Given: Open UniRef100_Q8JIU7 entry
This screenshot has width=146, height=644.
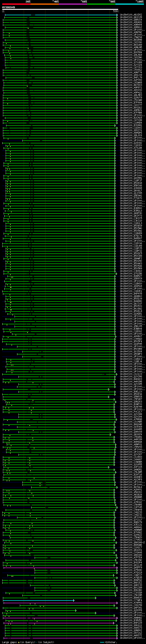Looking at the screenshot, I should click(x=131, y=304).
